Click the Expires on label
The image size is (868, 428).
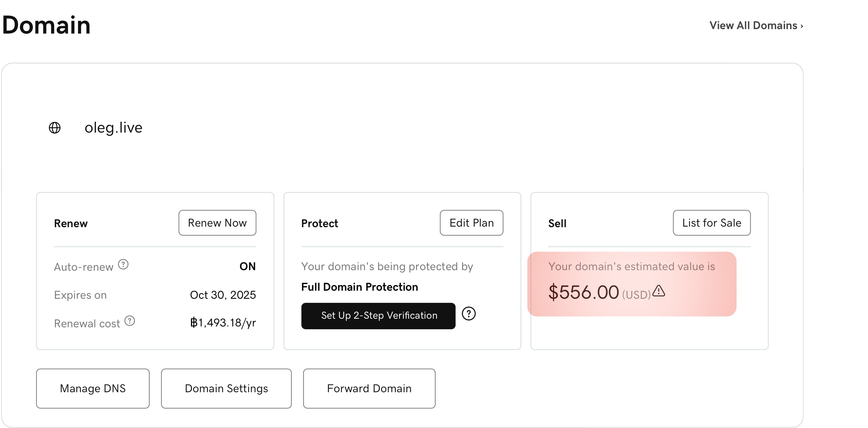coord(80,295)
